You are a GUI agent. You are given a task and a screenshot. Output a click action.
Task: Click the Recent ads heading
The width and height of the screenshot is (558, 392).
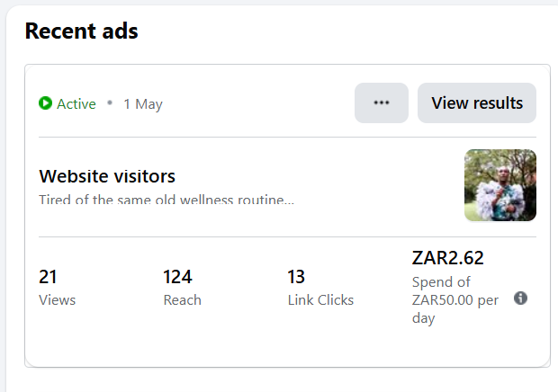81,31
